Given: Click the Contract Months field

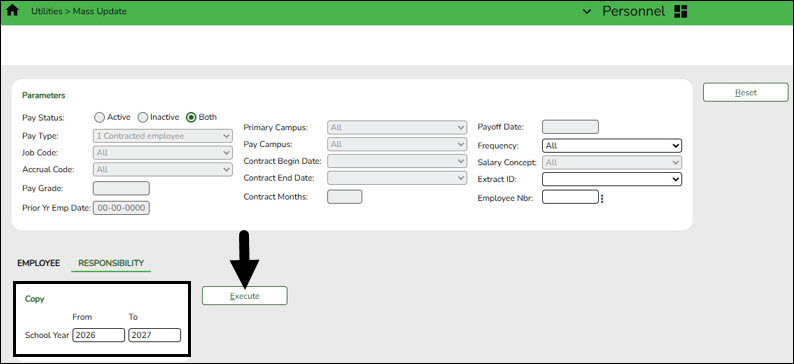Looking at the screenshot, I should click(x=345, y=197).
